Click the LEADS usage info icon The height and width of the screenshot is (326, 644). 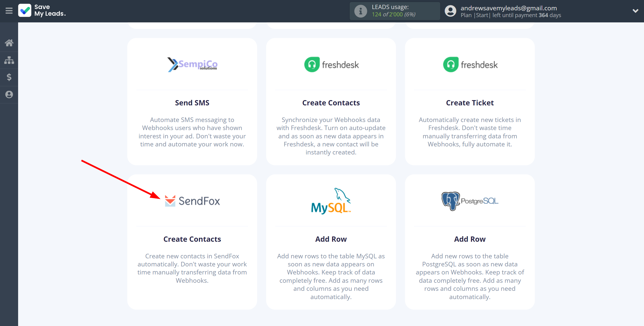click(360, 11)
